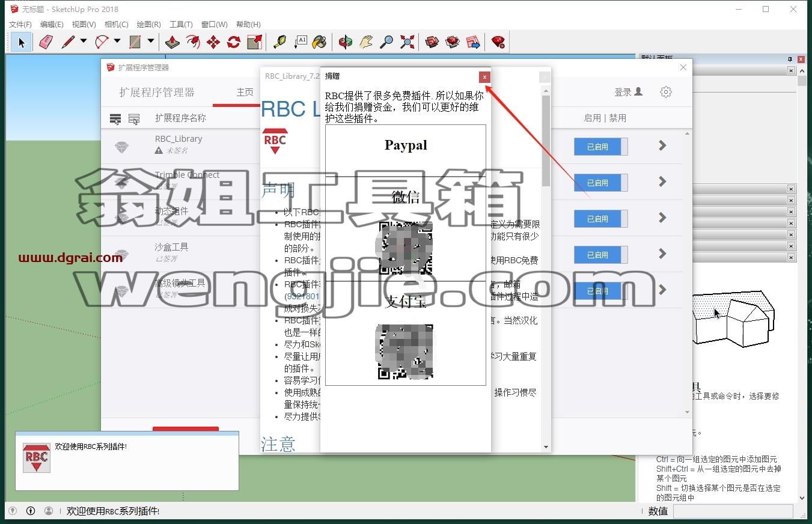Switch to the 主页 tab in Extension Manager

tap(245, 93)
